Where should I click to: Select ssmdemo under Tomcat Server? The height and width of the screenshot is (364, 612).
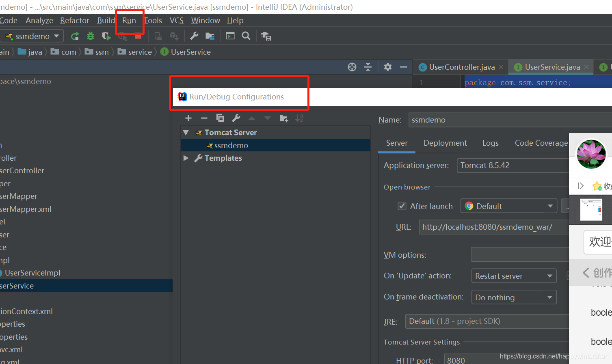[x=275, y=145]
